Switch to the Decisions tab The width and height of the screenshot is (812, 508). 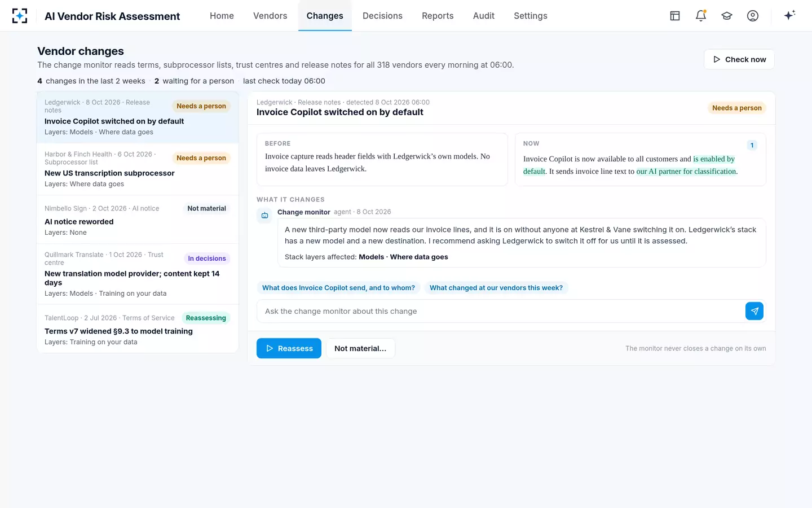pos(382,16)
